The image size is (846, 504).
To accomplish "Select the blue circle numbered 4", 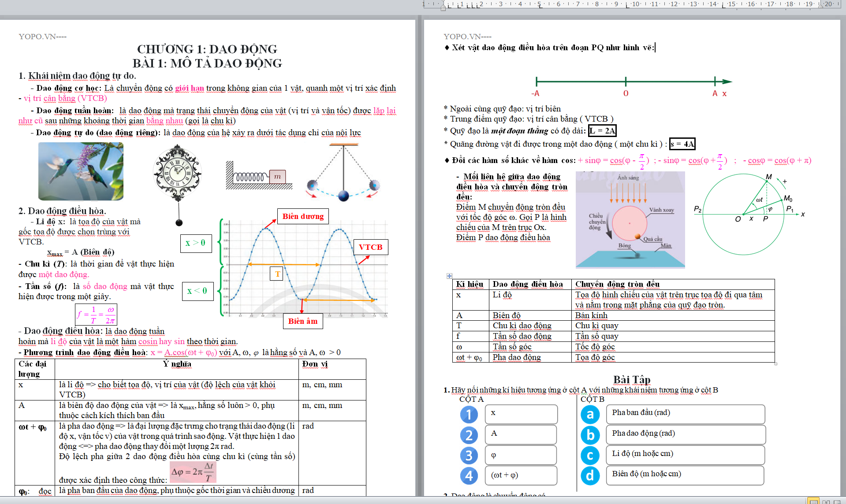I will click(469, 476).
